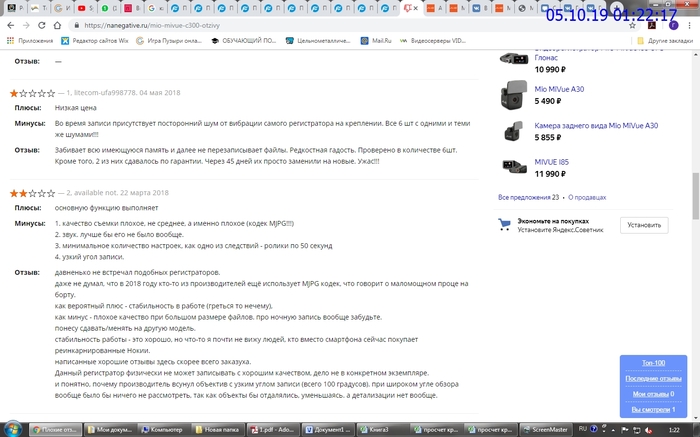The height and width of the screenshot is (437, 700).
Task: Click the page vertical scrollbar thumb
Action: (x=696, y=196)
